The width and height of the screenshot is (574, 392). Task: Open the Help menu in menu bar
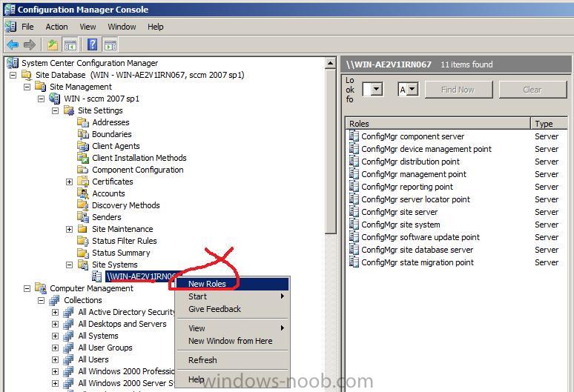156,27
